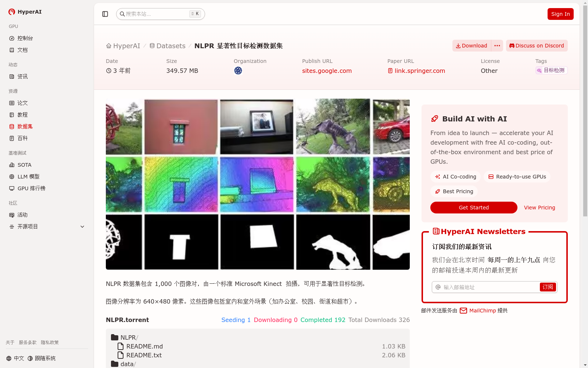Viewport: 588px width, 368px height.
Task: Click the organization logo icon
Action: click(238, 71)
